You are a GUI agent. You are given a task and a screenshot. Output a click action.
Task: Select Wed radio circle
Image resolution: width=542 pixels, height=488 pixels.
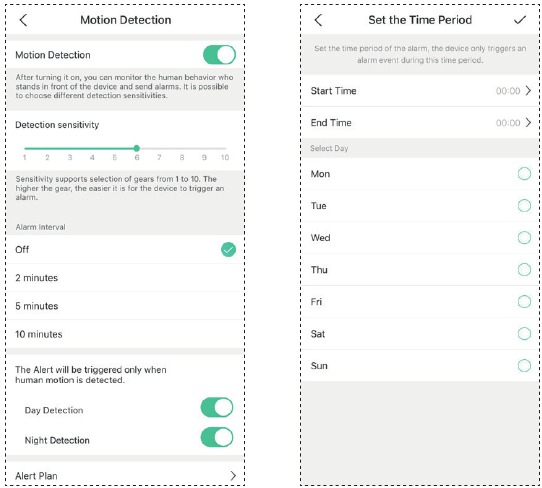tap(524, 238)
